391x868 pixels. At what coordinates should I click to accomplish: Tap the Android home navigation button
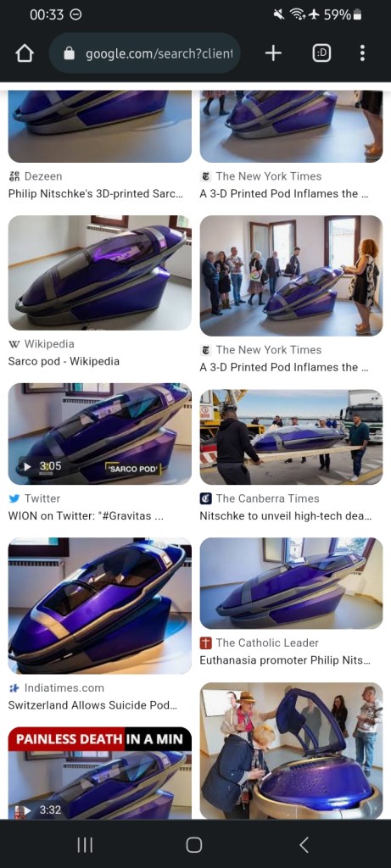194,844
